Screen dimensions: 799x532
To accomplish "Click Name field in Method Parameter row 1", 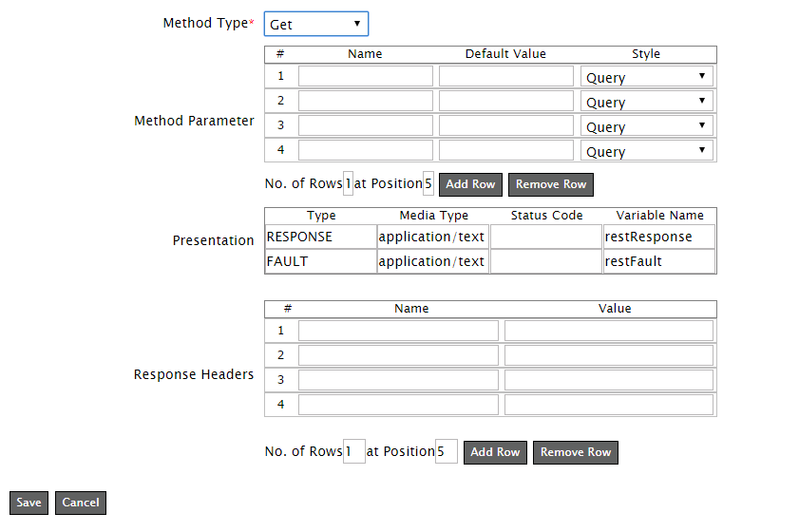I will point(366,76).
